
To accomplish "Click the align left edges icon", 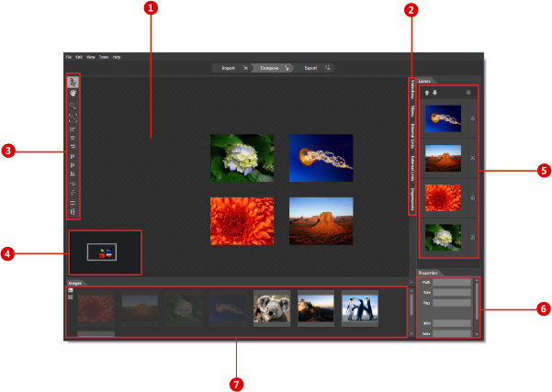I will (73, 131).
